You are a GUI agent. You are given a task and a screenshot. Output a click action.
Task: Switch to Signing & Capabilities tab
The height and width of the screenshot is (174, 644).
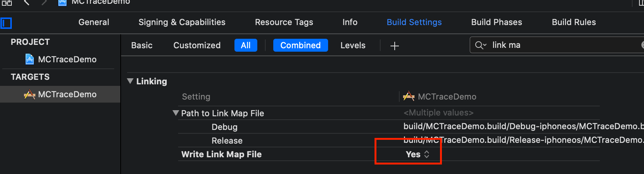[x=182, y=22]
